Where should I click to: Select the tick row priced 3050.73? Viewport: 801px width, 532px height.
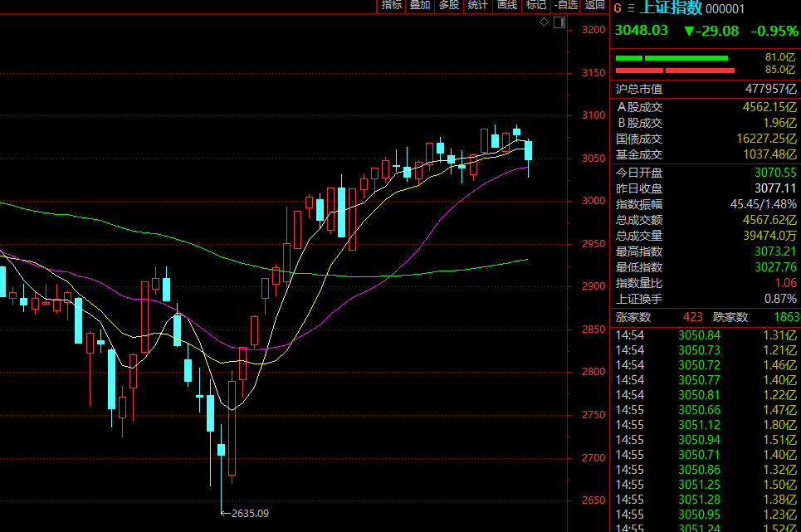(706, 350)
